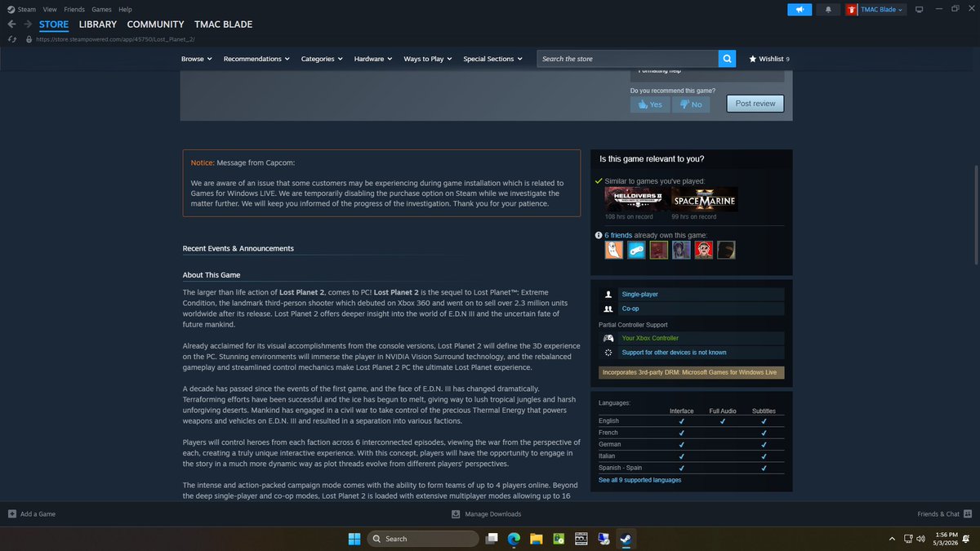This screenshot has height=551, width=980.
Task: Open the red-glasses avatar friend profile
Action: point(704,250)
